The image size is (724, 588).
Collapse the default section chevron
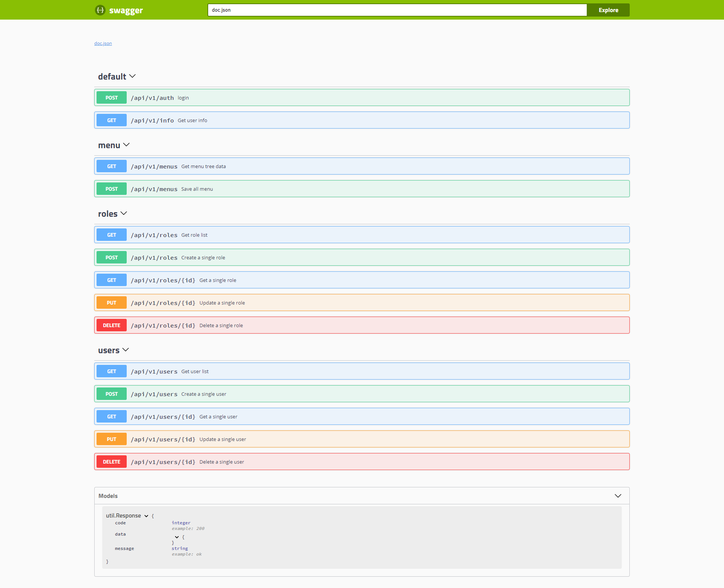[132, 76]
